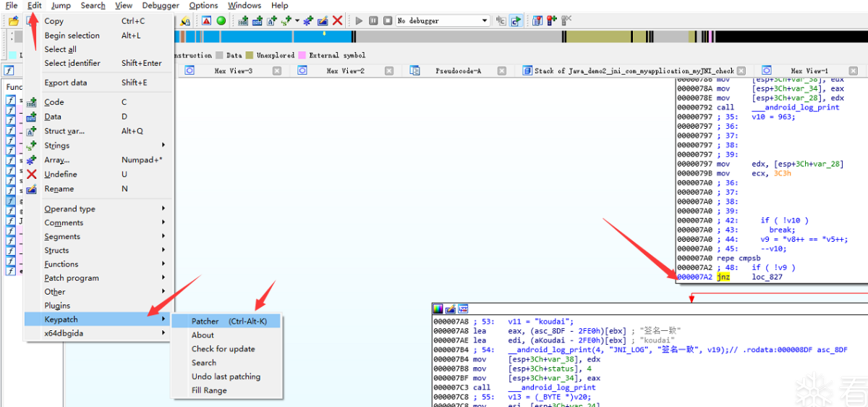868x407 pixels.
Task: Open the View menu
Action: pos(124,5)
